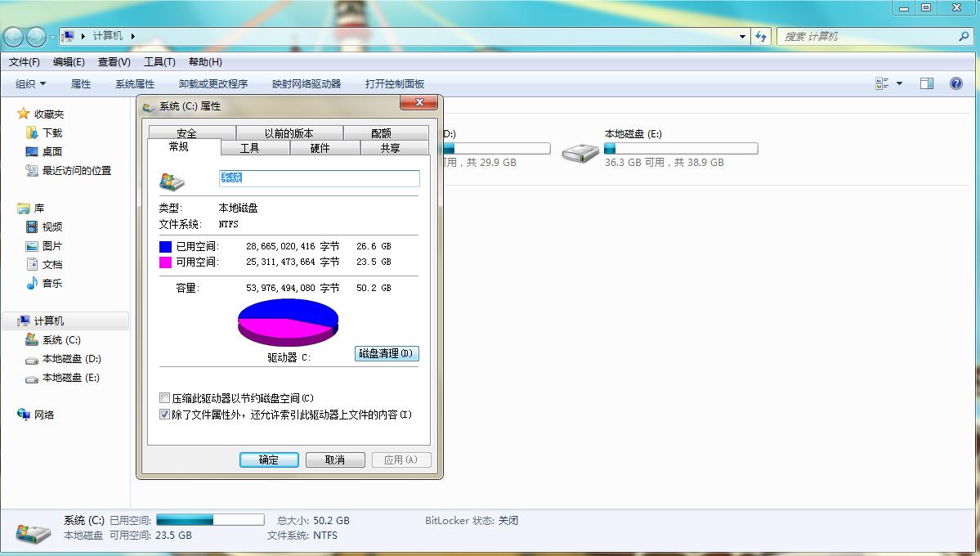Click Map network drive on toolbar
This screenshot has width=980, height=556.
click(307, 83)
